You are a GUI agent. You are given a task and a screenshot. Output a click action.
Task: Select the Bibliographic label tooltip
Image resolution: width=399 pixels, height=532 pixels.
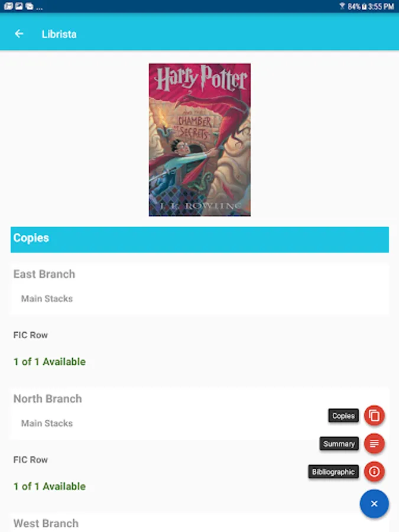333,472
